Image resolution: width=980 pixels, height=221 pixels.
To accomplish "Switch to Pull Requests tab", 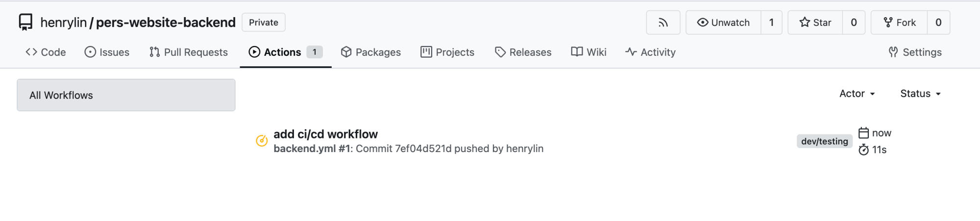I will pos(189,52).
